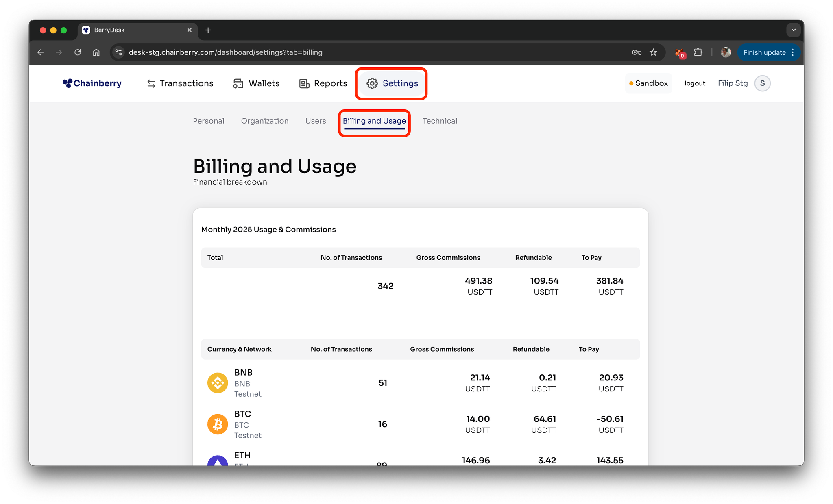Click the Chainberry logo
This screenshot has height=504, width=833.
[x=92, y=83]
